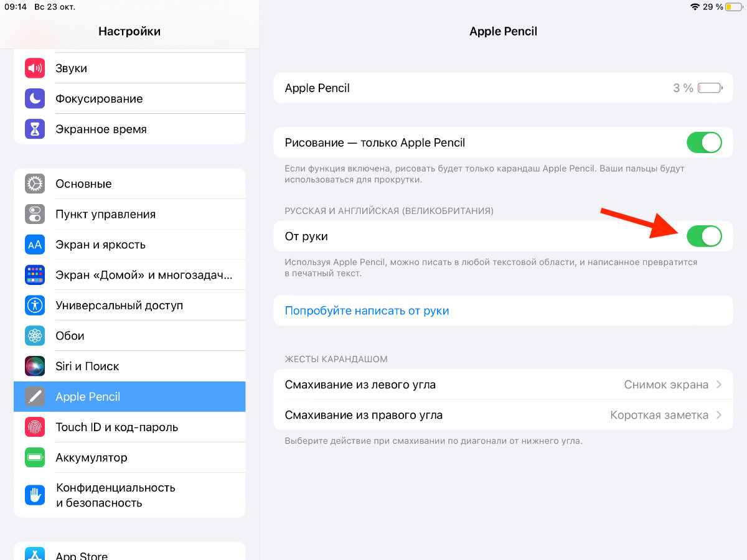Select Экран и яркость menu item
The width and height of the screenshot is (747, 560).
pos(129,245)
